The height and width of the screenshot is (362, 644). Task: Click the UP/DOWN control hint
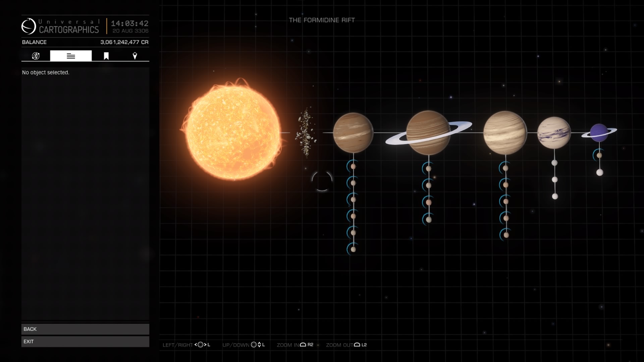[244, 345]
